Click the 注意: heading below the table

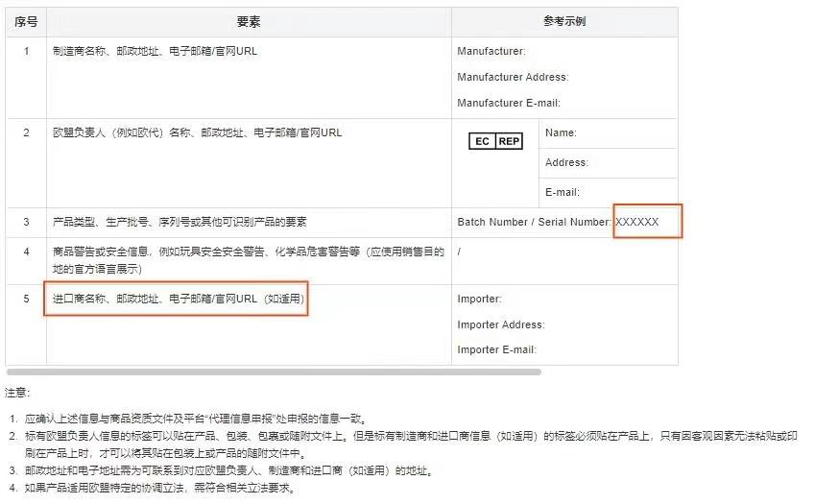click(x=17, y=393)
